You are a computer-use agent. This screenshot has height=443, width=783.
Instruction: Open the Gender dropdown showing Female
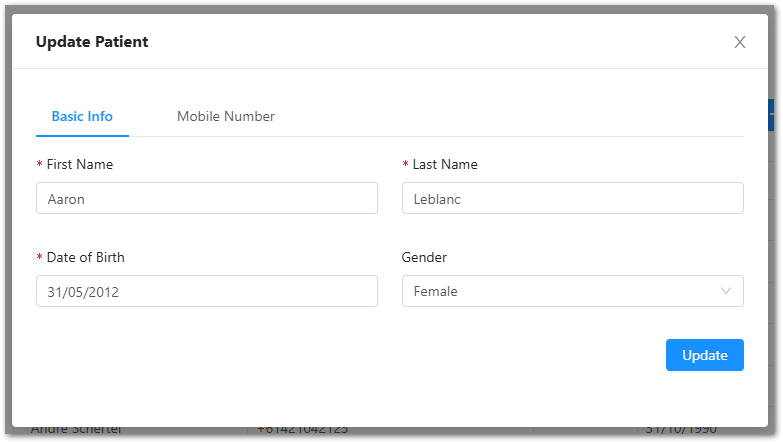click(x=560, y=291)
